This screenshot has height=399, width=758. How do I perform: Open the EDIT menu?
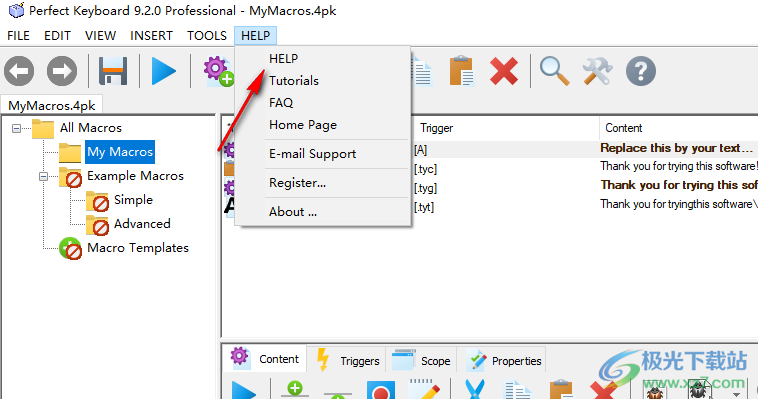point(58,36)
